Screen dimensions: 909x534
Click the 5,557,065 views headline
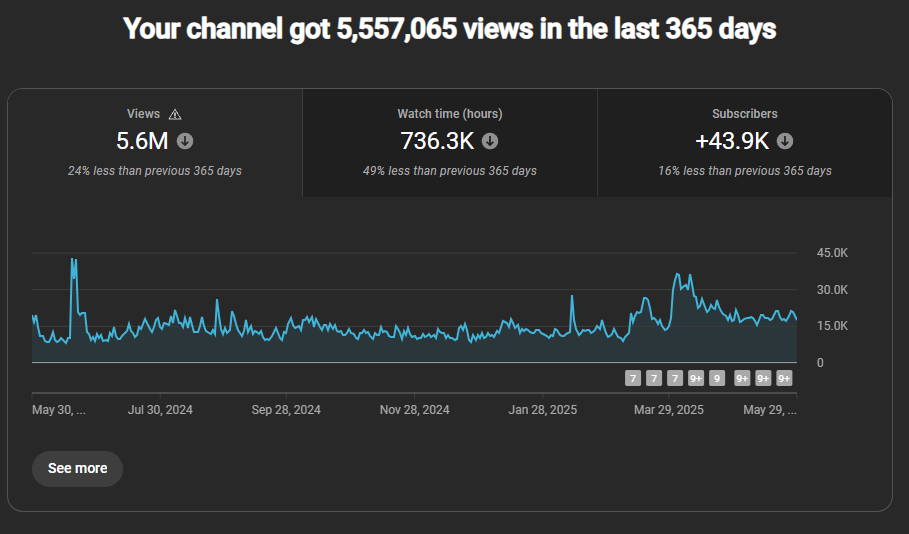449,28
